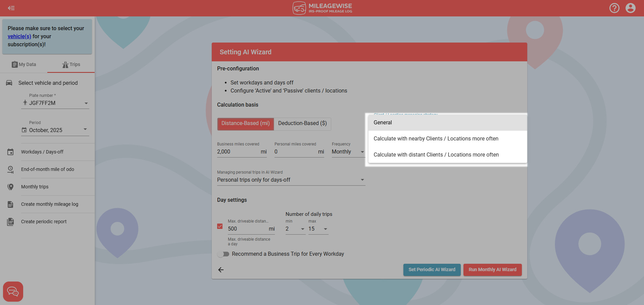Open the help question mark icon
644x305 pixels.
pyautogui.click(x=614, y=8)
